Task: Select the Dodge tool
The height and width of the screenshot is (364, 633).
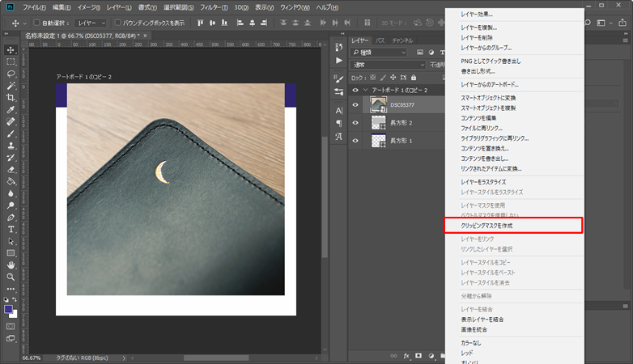Action: pos(11,205)
